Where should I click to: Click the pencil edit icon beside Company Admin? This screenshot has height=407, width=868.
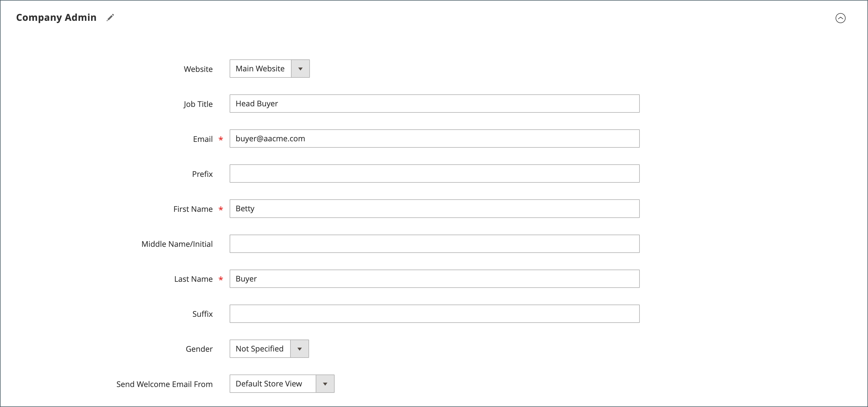[x=110, y=17]
